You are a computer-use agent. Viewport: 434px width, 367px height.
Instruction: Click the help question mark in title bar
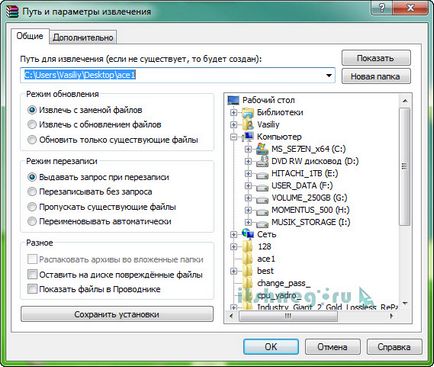pyautogui.click(x=382, y=8)
